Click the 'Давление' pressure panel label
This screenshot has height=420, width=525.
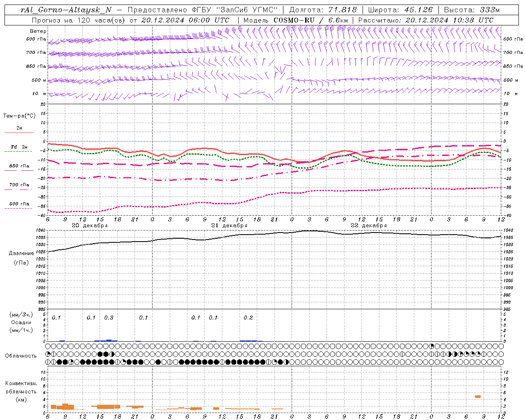point(21,253)
